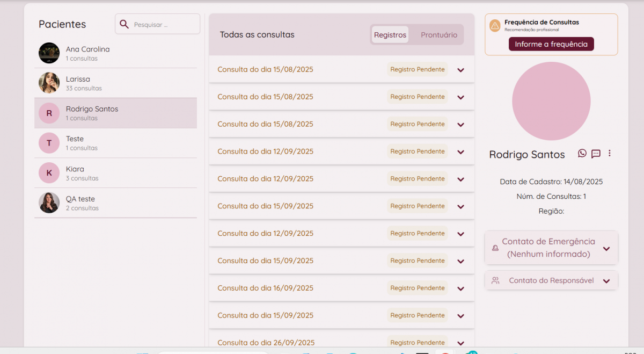Click the people icon in Contato do Responsável
The image size is (644, 354).
point(495,280)
